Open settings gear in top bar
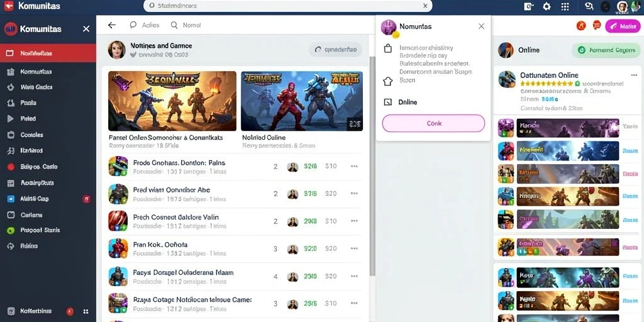This screenshot has height=322, width=644. click(x=547, y=6)
